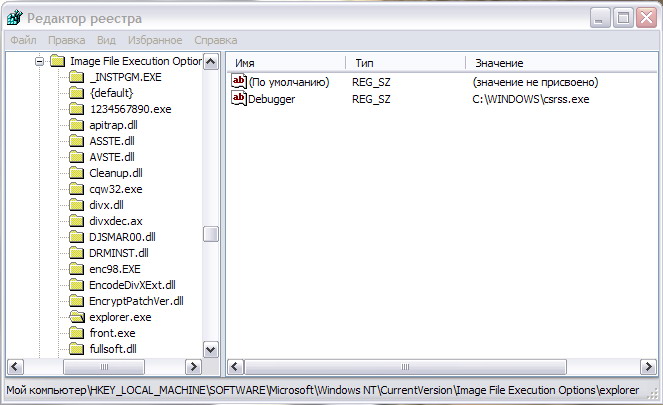The height and width of the screenshot is (405, 663).
Task: Select the Debugger value name
Action: click(271, 99)
